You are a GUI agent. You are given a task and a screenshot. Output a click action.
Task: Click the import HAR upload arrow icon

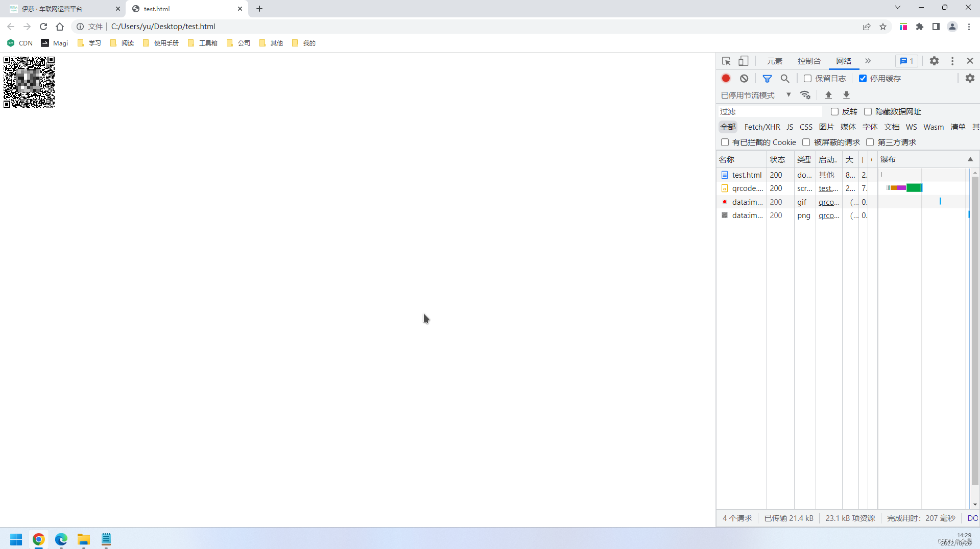828,95
